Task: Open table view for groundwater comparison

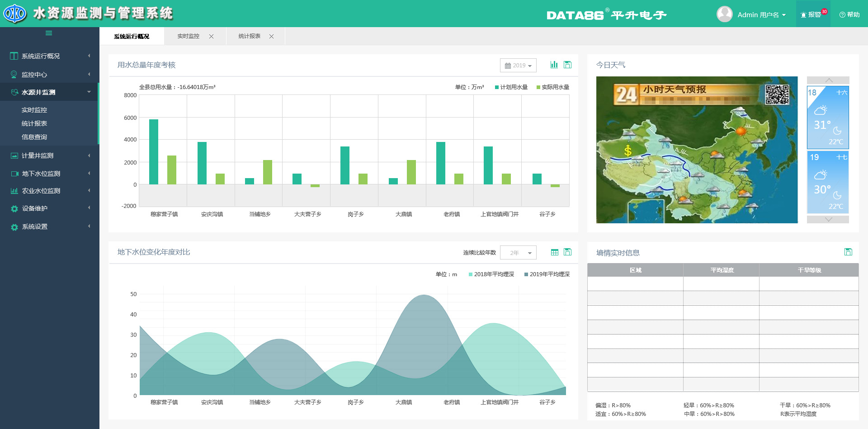Action: pos(554,252)
